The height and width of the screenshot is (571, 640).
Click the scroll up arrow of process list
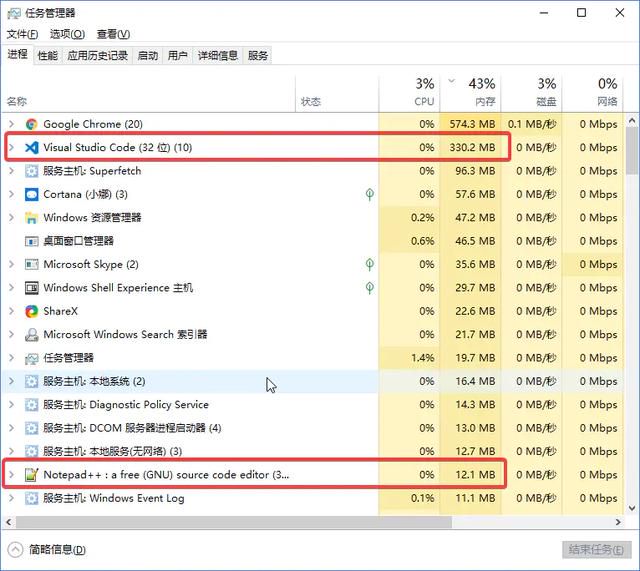(632, 120)
